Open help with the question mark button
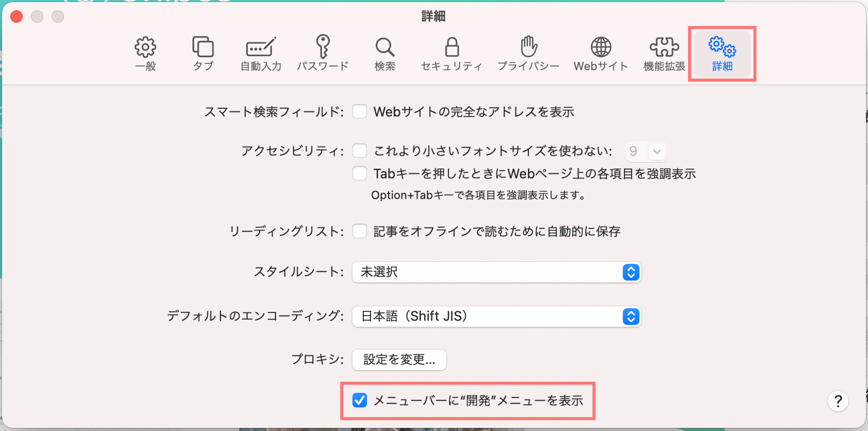Image resolution: width=868 pixels, height=431 pixels. (838, 401)
